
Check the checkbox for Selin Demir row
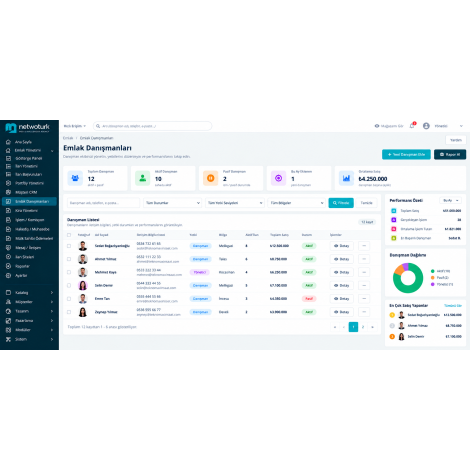69,285
